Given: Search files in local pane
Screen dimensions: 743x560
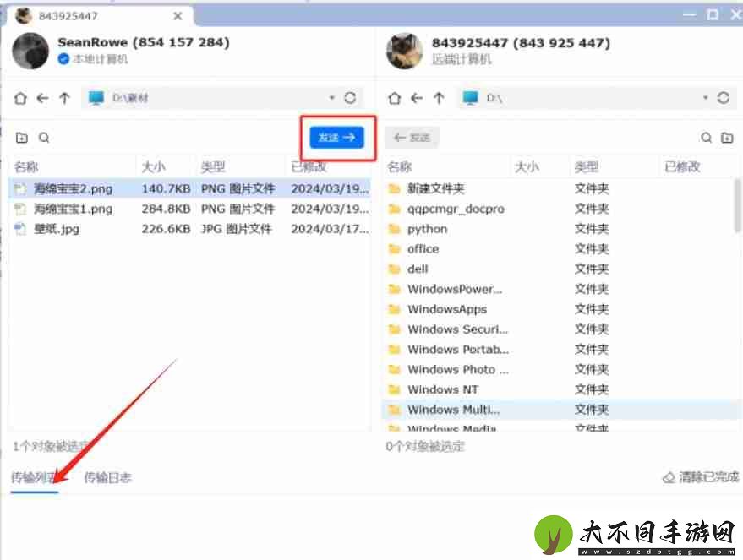Looking at the screenshot, I should click(x=44, y=138).
